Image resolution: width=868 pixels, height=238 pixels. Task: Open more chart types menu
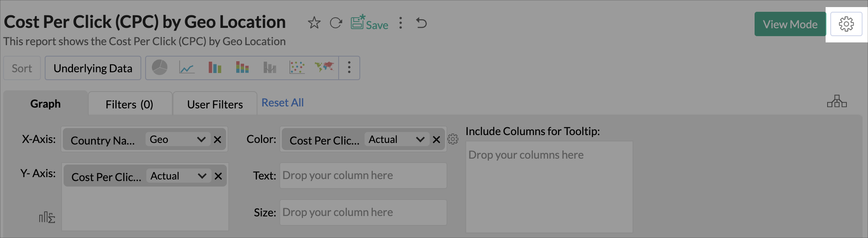(x=349, y=68)
